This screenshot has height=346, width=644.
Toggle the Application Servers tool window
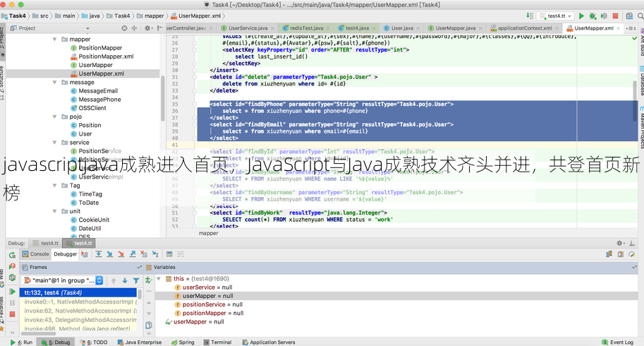pos(269,342)
